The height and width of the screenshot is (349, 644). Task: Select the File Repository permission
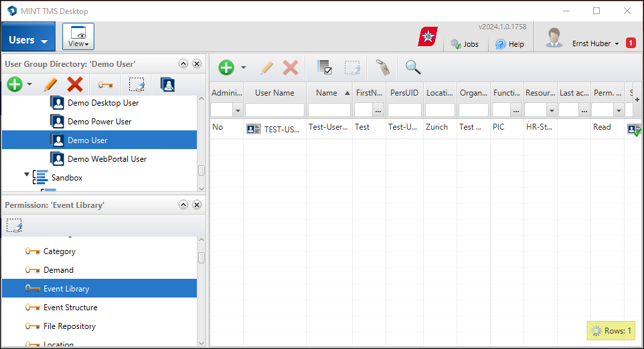coord(70,326)
